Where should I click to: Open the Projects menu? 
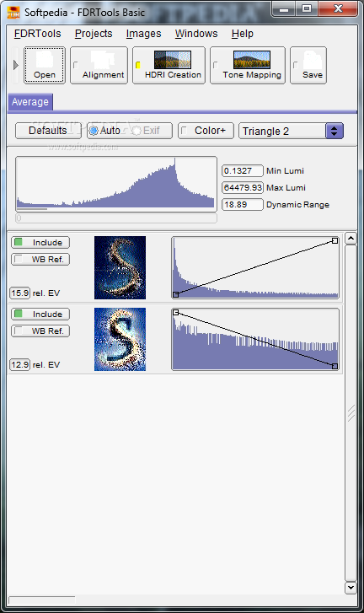coord(94,34)
